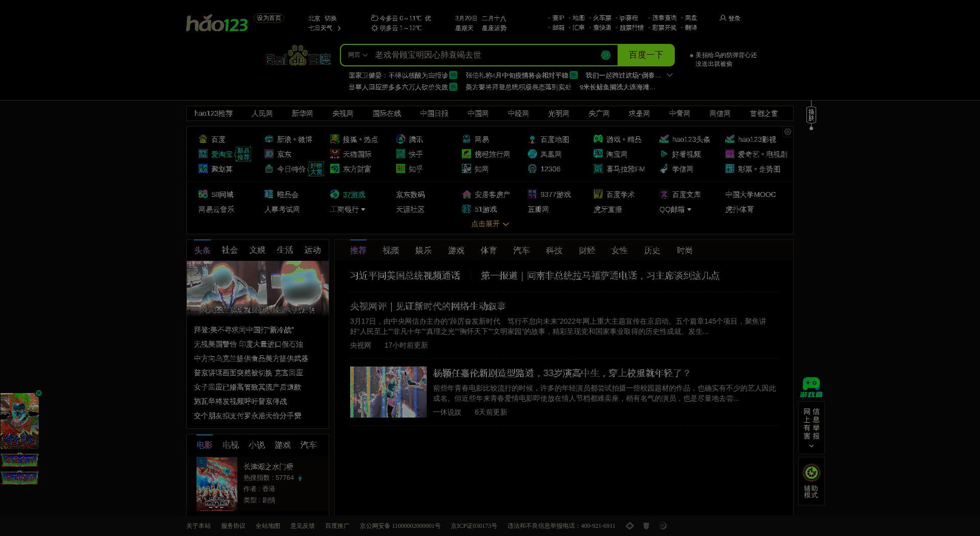Click the 辅助模式 accessibility icon
The width and height of the screenshot is (980, 536).
tap(811, 472)
